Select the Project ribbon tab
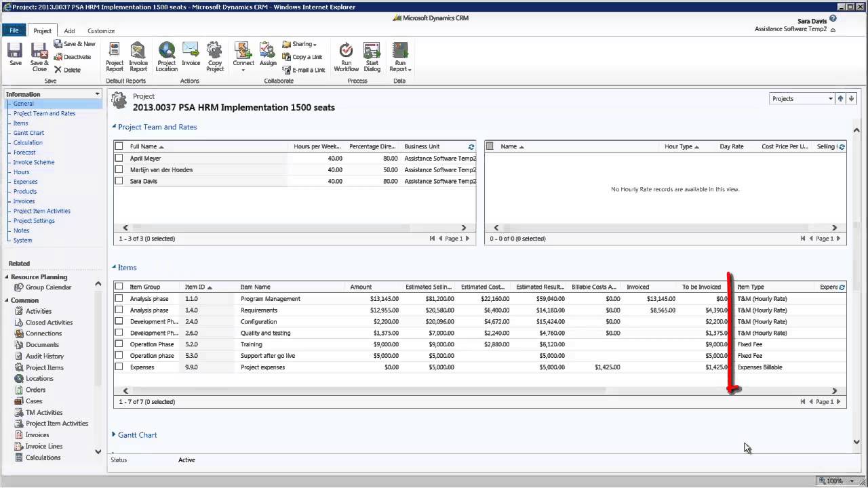The height and width of the screenshot is (488, 868). tap(42, 30)
